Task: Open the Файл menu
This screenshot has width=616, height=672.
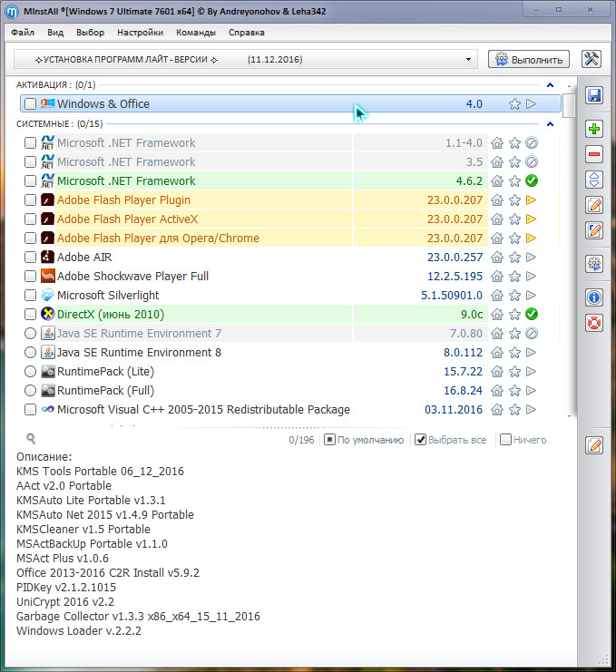Action: [23, 33]
